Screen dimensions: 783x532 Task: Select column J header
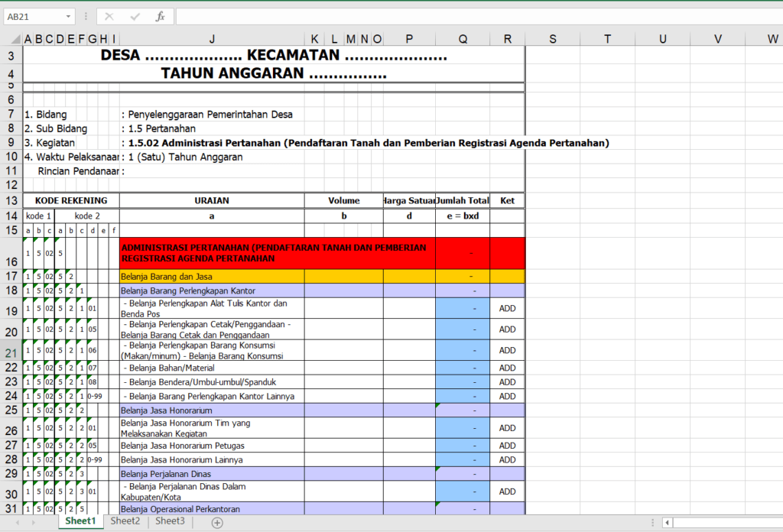[x=212, y=39]
